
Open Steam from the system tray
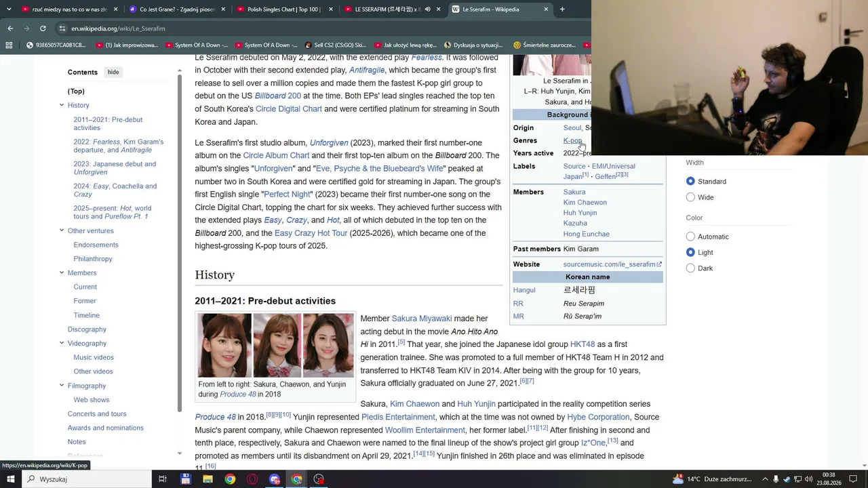point(787,479)
